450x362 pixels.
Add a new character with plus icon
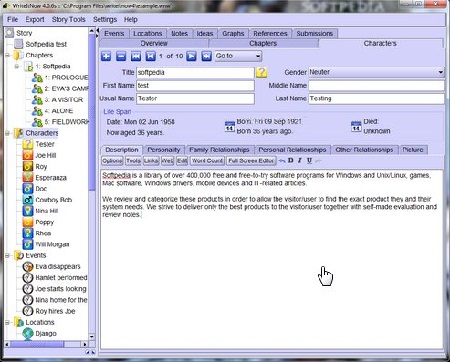(106, 56)
